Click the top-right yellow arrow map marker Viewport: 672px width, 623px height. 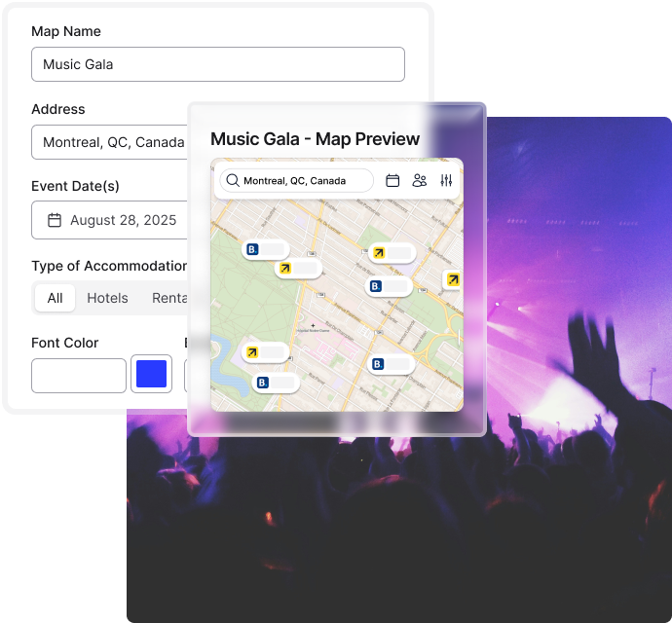[x=392, y=253]
